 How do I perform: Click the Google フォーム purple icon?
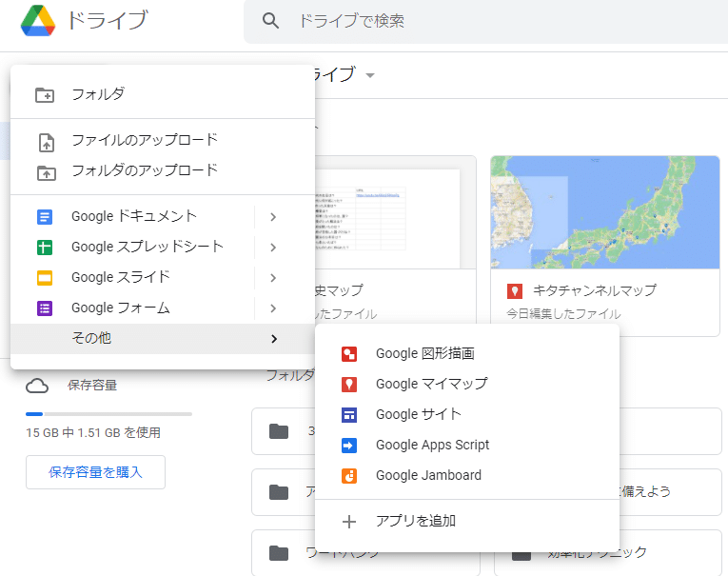(45, 308)
